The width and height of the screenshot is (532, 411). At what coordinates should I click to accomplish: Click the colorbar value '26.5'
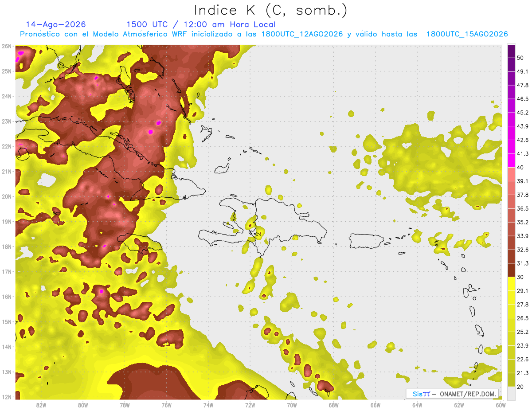tap(523, 318)
